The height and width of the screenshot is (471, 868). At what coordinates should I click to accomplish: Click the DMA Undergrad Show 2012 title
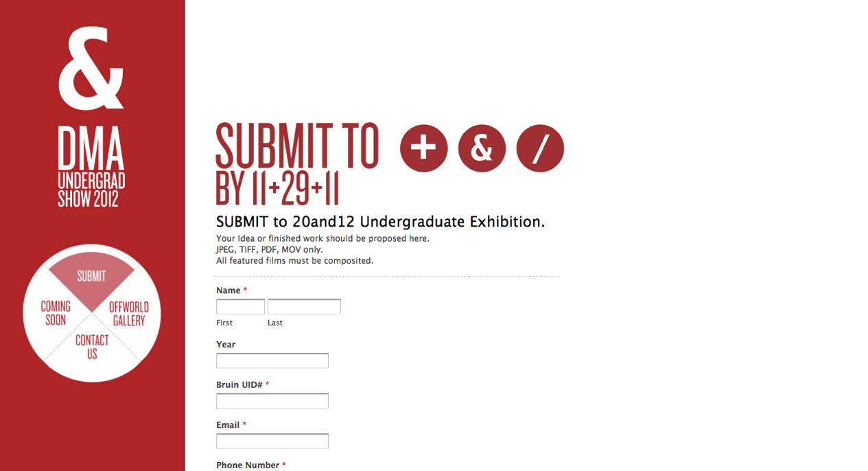91,167
